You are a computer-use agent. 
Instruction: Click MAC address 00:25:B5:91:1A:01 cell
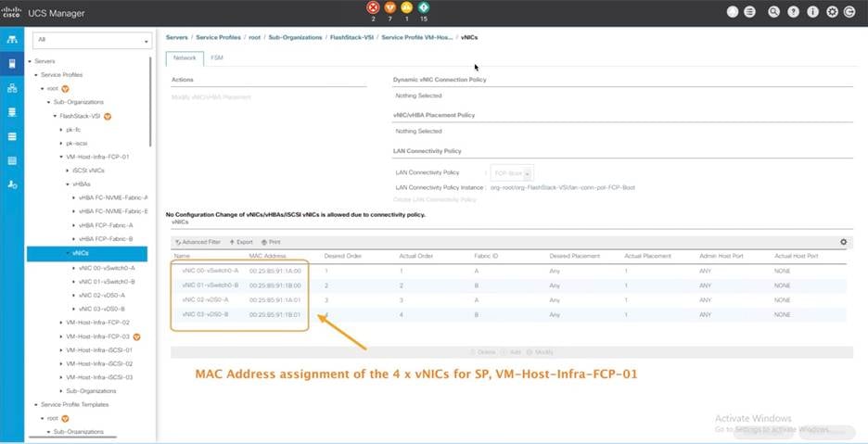pos(275,300)
